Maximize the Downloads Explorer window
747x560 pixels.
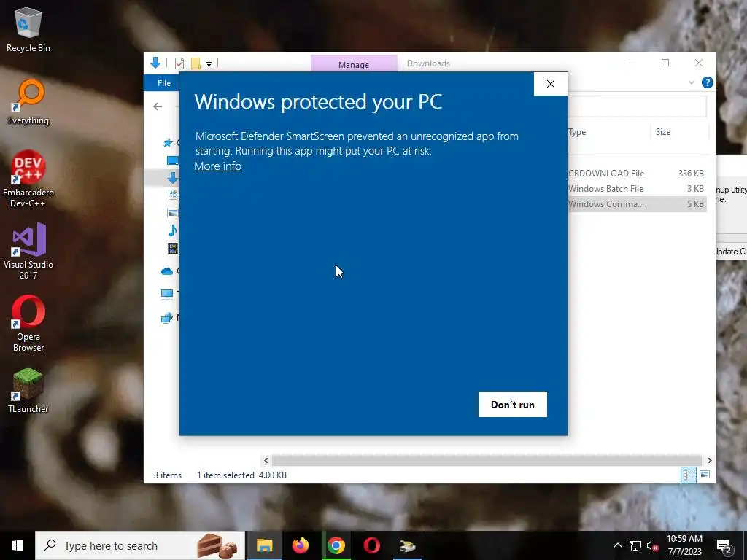[665, 63]
